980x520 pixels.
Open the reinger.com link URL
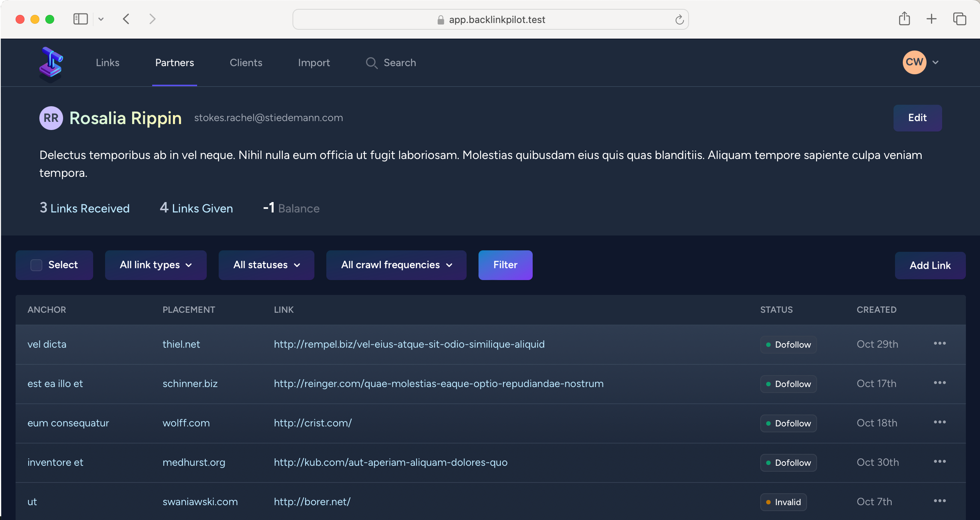pyautogui.click(x=439, y=383)
